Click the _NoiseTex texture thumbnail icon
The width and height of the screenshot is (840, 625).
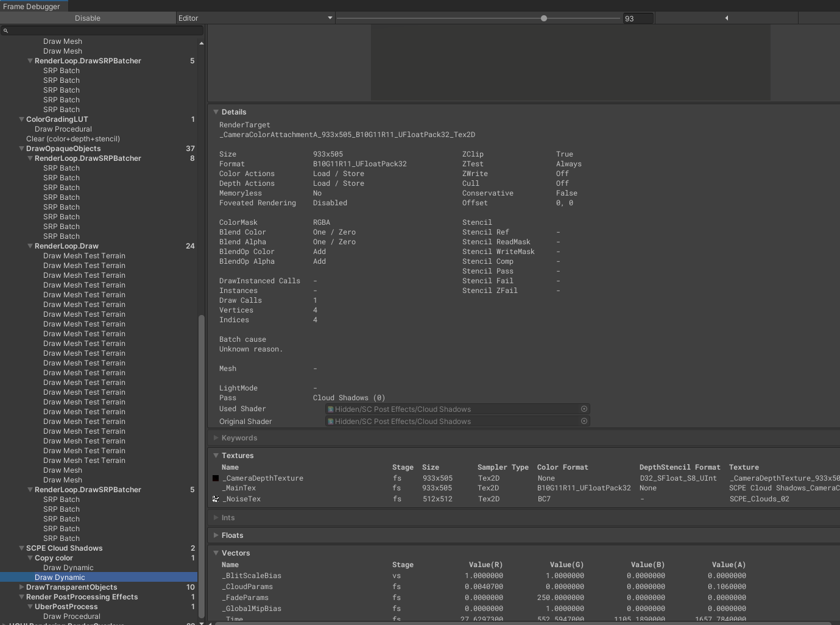click(x=216, y=499)
